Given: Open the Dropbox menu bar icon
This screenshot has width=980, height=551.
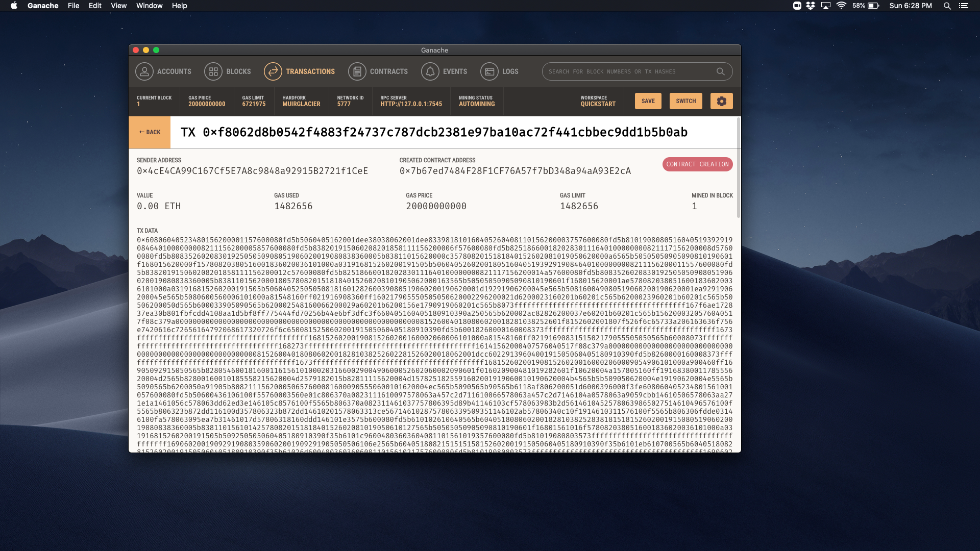Looking at the screenshot, I should pos(811,6).
